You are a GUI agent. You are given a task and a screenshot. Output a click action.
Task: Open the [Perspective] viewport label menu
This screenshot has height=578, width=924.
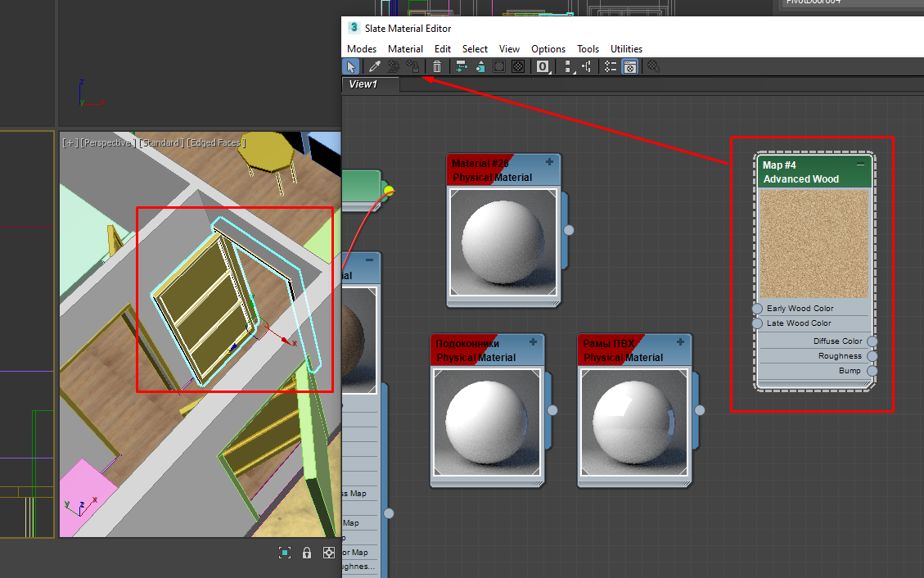click(108, 142)
